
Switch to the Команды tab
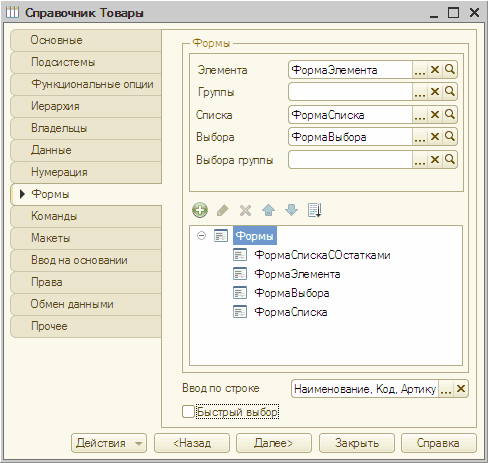pyautogui.click(x=86, y=216)
